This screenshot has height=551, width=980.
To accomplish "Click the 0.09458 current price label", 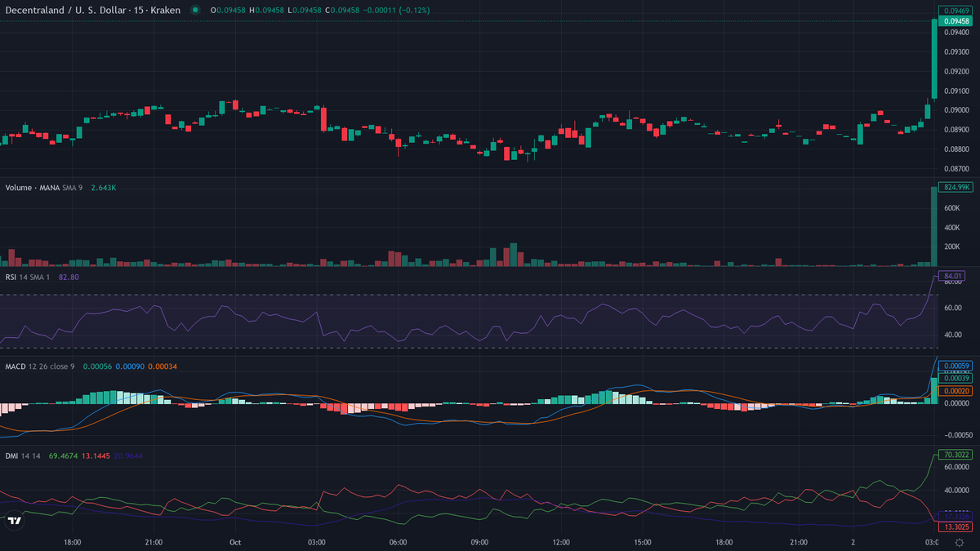I will [x=957, y=21].
